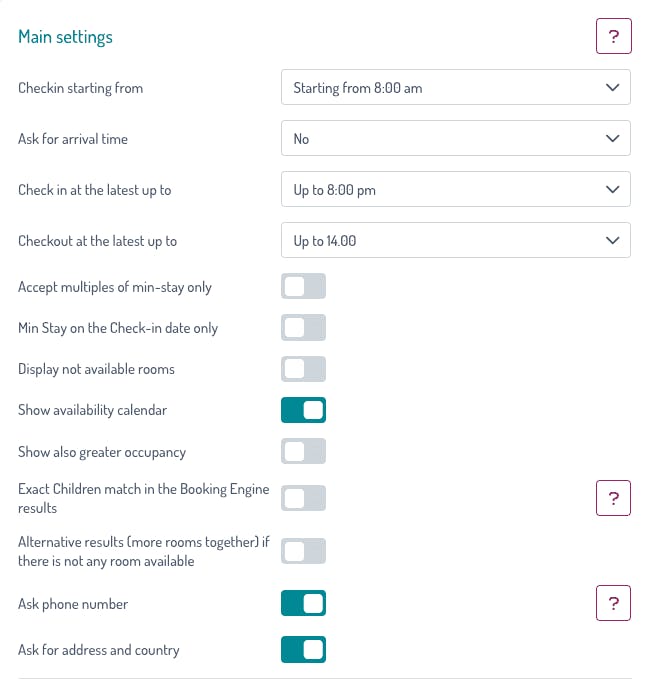Toggle Min Stay on Check-in date only
The image size is (647, 683).
pos(303,328)
